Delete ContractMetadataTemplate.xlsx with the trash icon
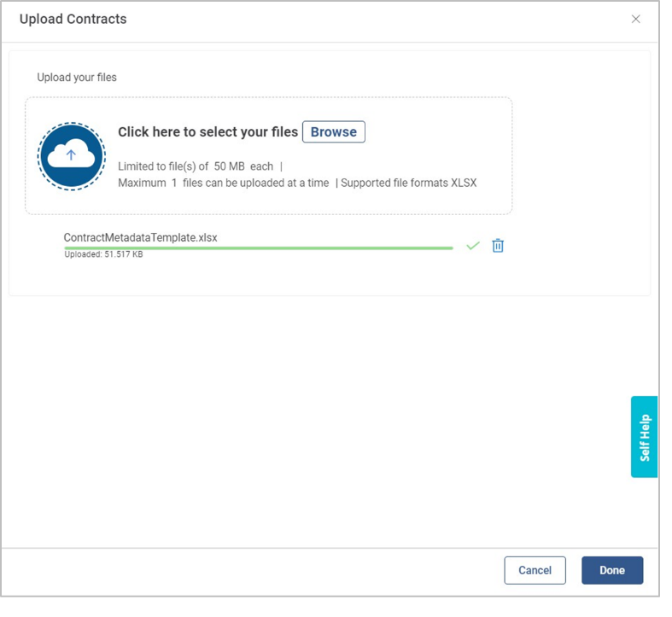 (498, 246)
